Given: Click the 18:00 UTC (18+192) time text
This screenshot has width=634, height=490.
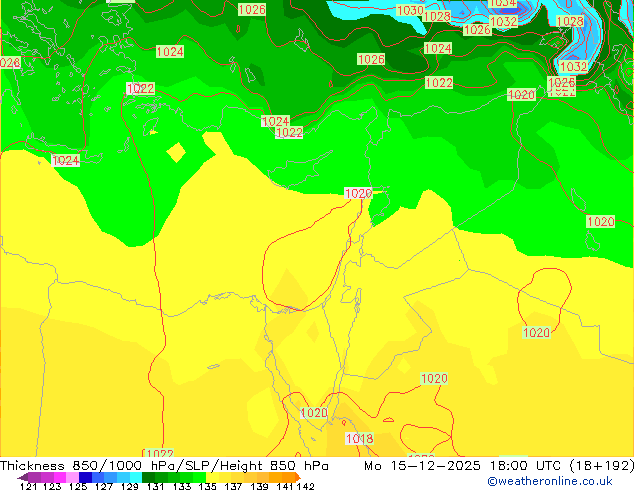Looking at the screenshot, I should (562, 466).
